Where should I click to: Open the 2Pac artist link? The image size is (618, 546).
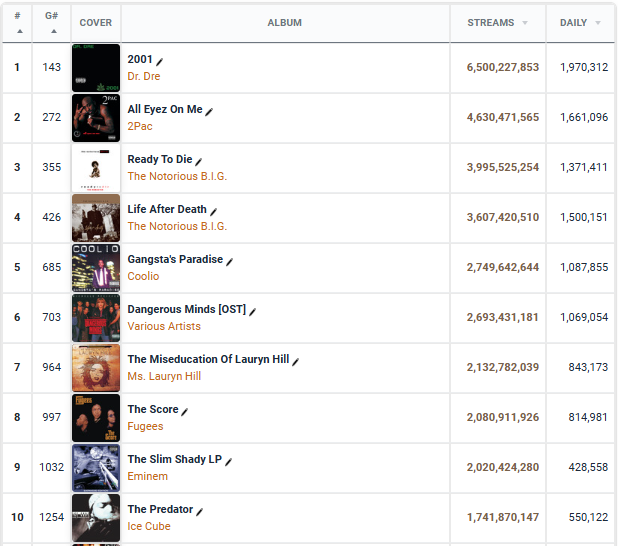[x=140, y=126]
